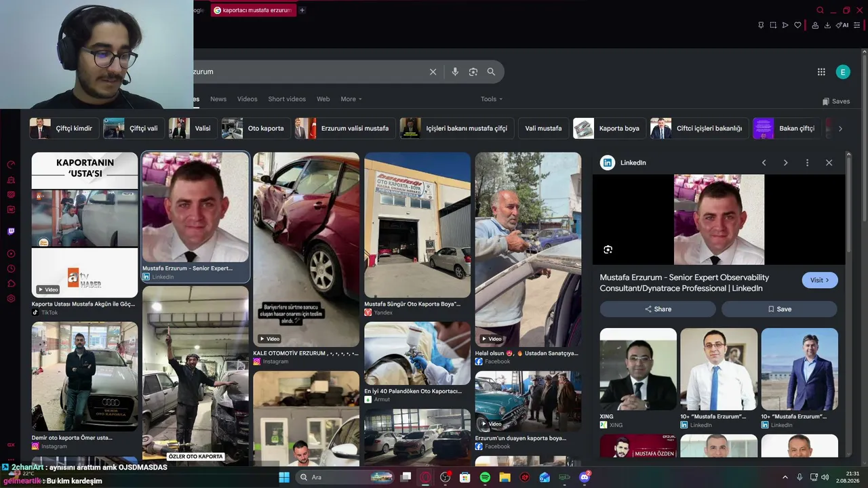This screenshot has width=868, height=488.
Task: Open the Kaporta Ustası Mustafa Akgün TikTok result
Action: 85,234
